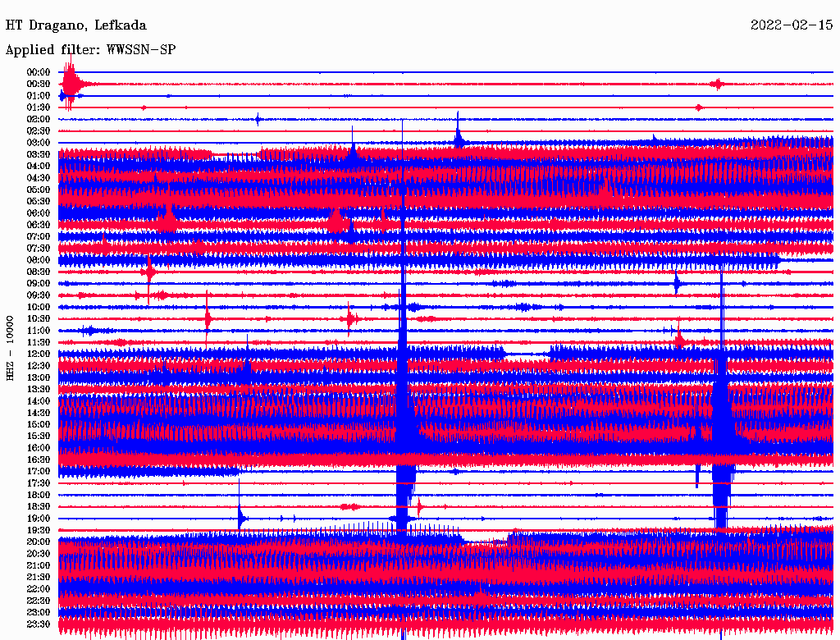Click the small blue spike on the 02:00 trace
The image size is (840, 640).
coord(258,119)
